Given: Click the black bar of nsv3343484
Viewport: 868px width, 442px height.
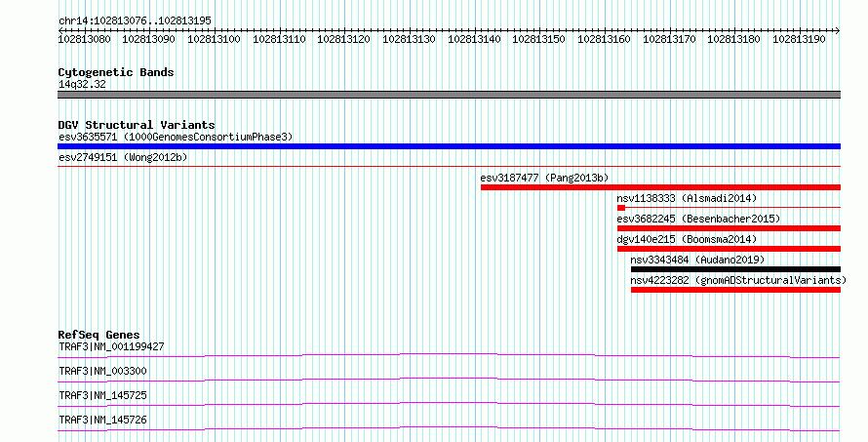Looking at the screenshot, I should 735,269.
